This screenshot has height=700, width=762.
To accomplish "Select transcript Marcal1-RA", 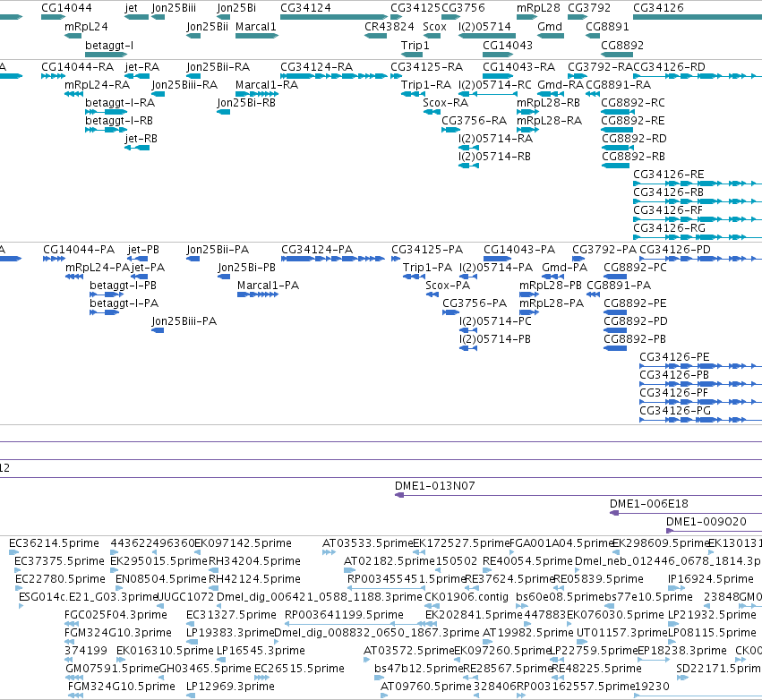I will point(257,94).
